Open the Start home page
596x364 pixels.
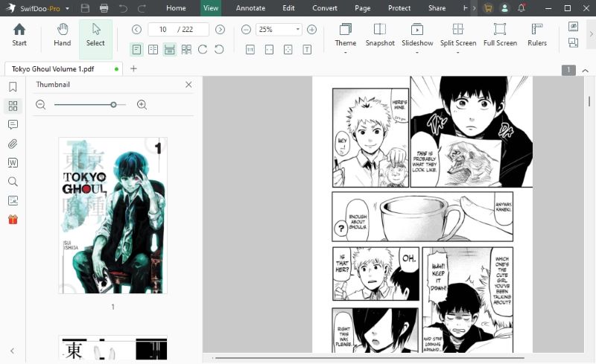[19, 35]
